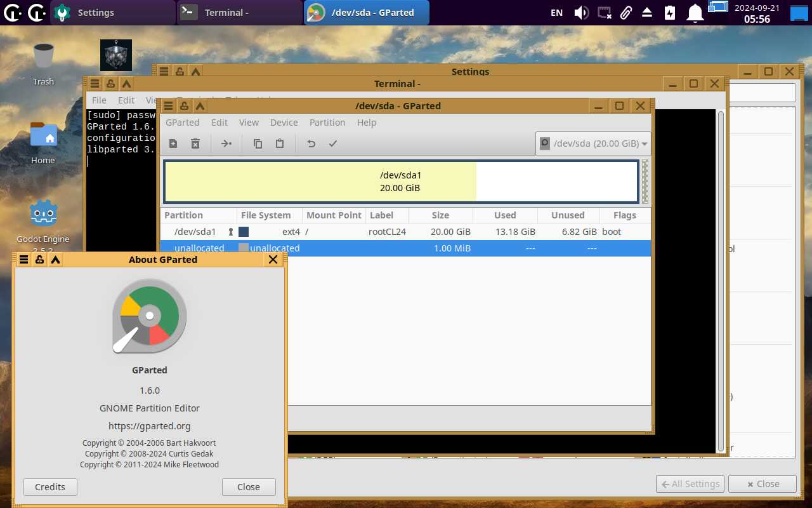812x508 pixels.
Task: Click the lock icon on About GParted title bar
Action: point(39,259)
